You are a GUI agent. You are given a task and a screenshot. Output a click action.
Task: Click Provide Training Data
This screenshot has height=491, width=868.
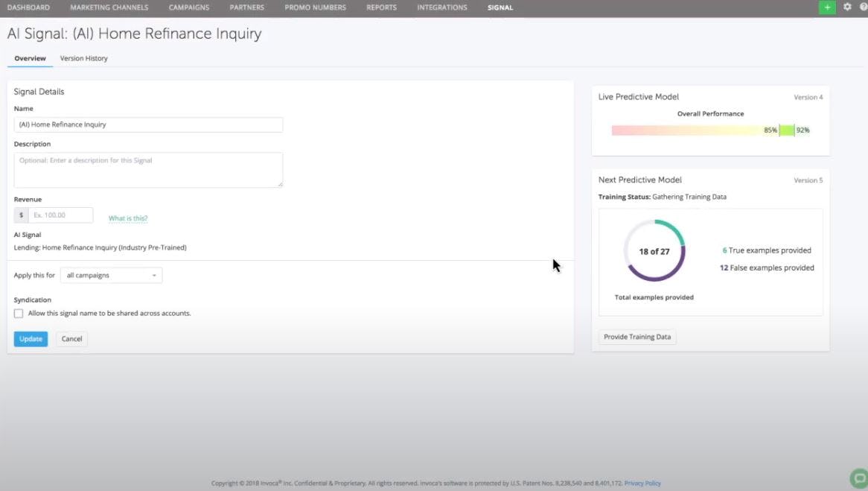[x=637, y=336]
